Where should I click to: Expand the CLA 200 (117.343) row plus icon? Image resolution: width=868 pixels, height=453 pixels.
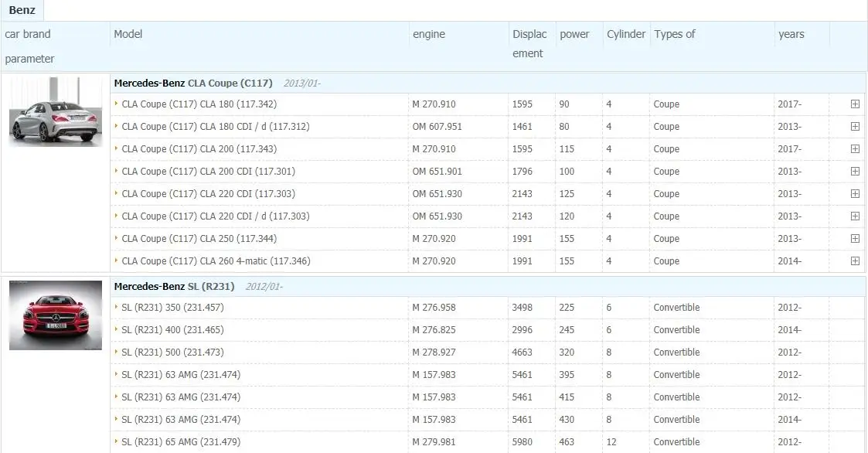coord(855,149)
